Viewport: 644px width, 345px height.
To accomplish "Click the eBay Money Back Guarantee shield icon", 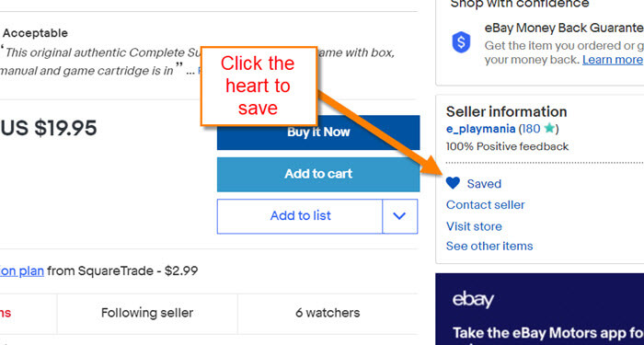I will [x=461, y=42].
